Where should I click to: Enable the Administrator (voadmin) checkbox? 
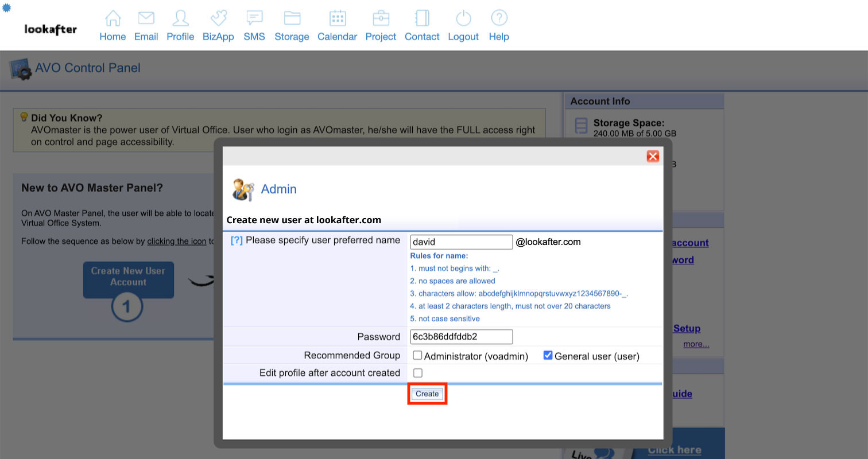(417, 356)
